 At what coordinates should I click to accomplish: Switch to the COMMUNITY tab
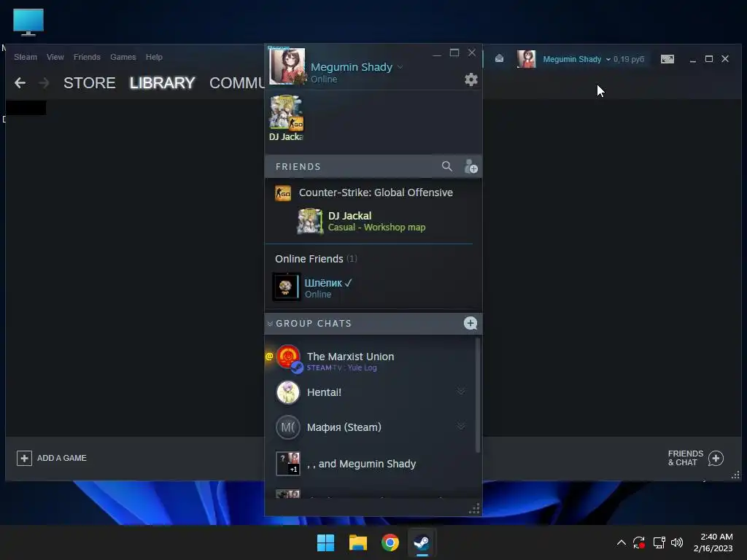point(237,83)
